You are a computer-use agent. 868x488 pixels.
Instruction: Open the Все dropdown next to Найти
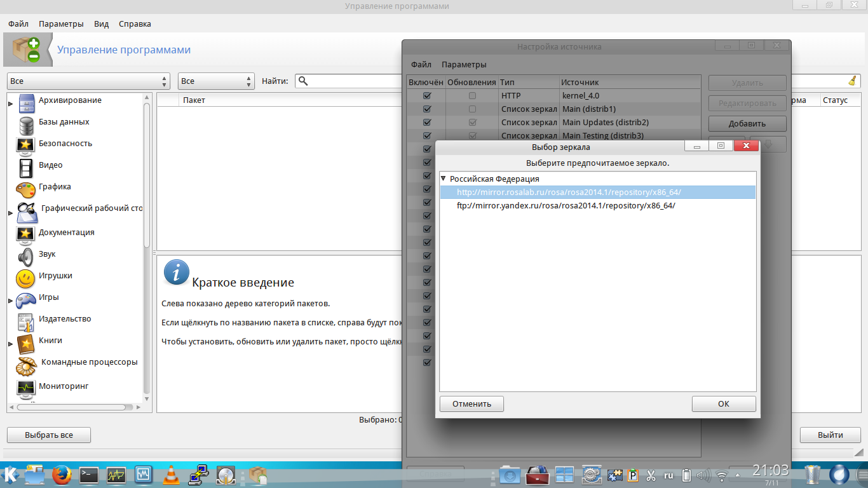[x=216, y=81]
